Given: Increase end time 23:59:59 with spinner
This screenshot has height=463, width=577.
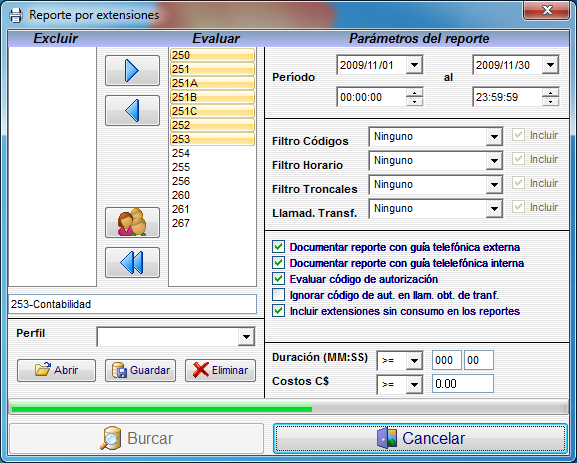Looking at the screenshot, I should pyautogui.click(x=551, y=92).
